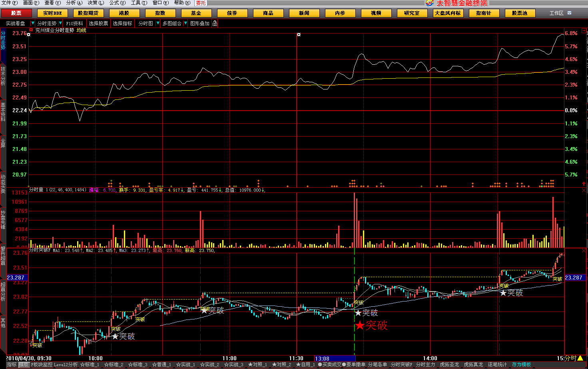This screenshot has width=588, height=369.
Task: Select the 基本资料 sidebar tab
Action: coord(3,112)
